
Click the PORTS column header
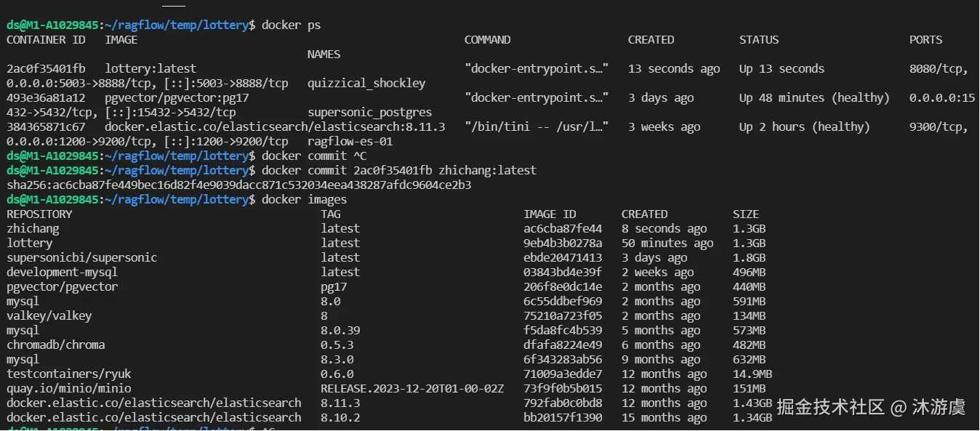tap(925, 40)
